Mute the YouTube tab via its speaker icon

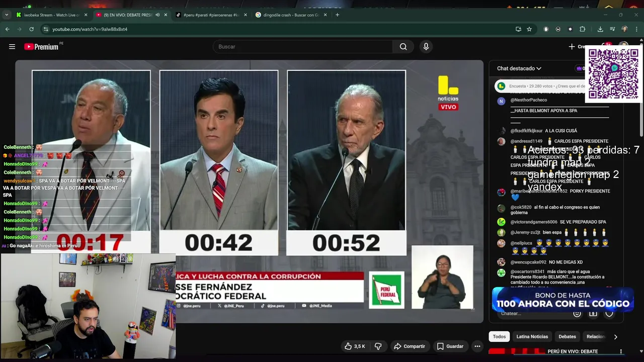(x=157, y=15)
